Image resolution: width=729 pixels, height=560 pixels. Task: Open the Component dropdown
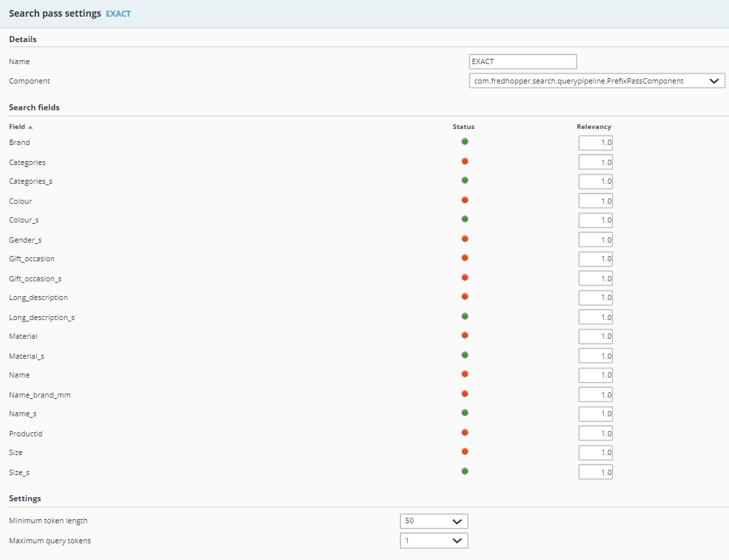click(597, 81)
